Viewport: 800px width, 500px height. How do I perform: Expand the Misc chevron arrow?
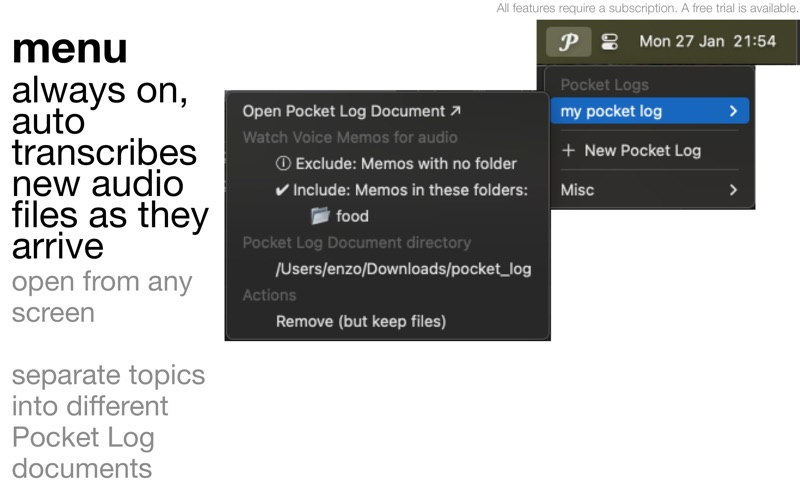(x=733, y=190)
